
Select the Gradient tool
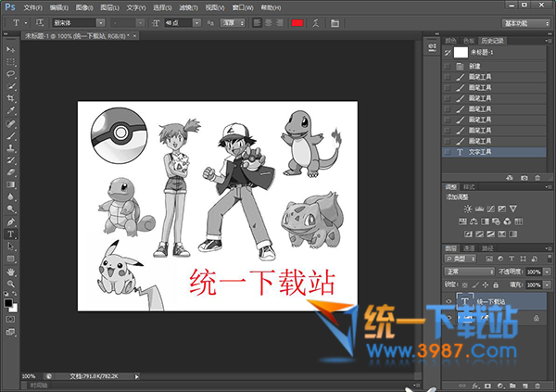click(x=10, y=184)
